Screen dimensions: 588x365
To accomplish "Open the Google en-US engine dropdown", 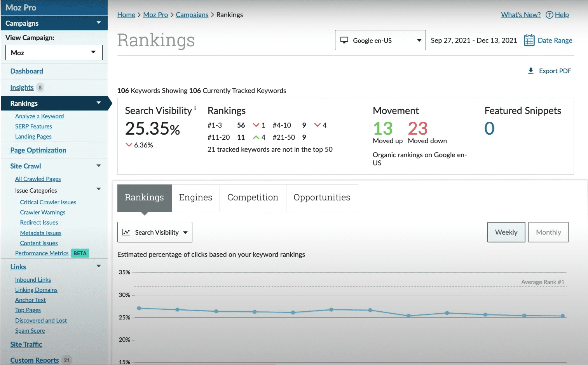I will (380, 40).
